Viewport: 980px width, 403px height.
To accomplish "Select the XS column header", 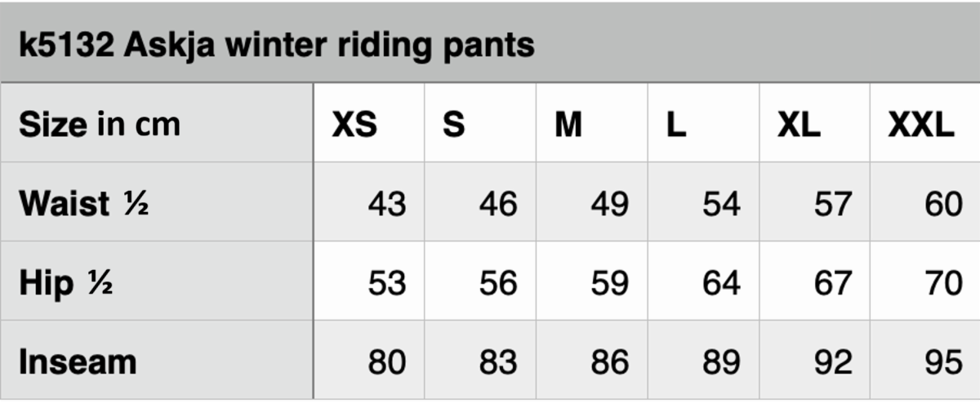I will tap(354, 126).
